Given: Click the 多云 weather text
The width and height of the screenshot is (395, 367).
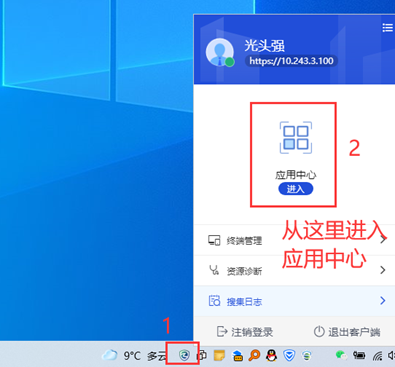Looking at the screenshot, I should [157, 356].
